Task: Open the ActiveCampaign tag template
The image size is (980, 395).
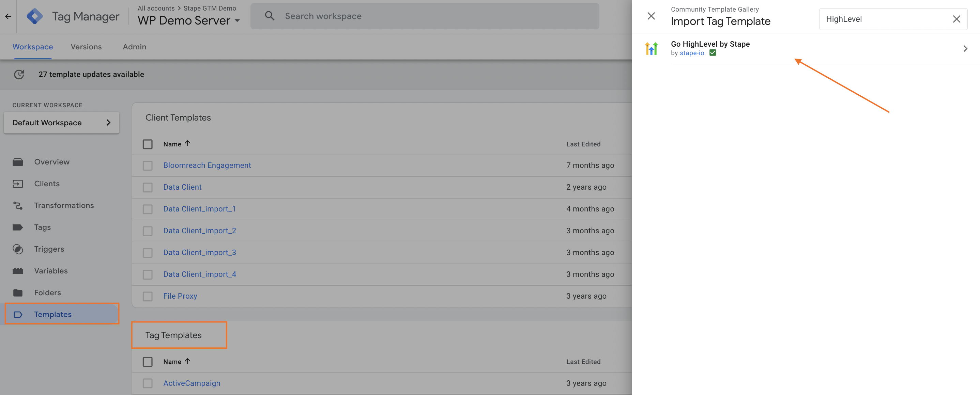Action: point(192,383)
